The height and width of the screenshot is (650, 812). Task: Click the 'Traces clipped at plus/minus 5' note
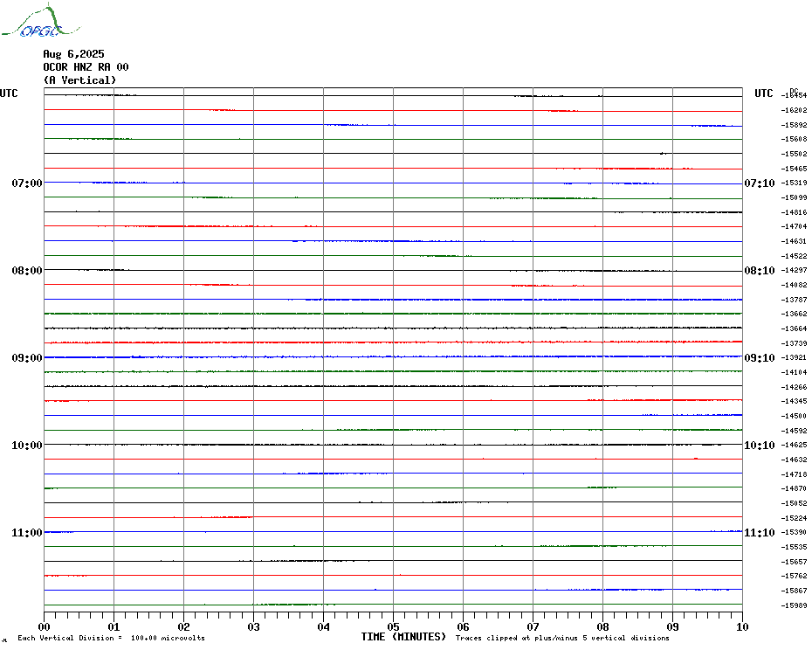pos(562,638)
